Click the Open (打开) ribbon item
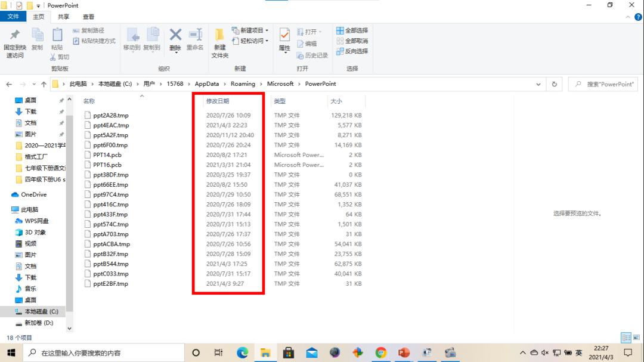Viewport: 644px width, 362px height. click(x=309, y=32)
